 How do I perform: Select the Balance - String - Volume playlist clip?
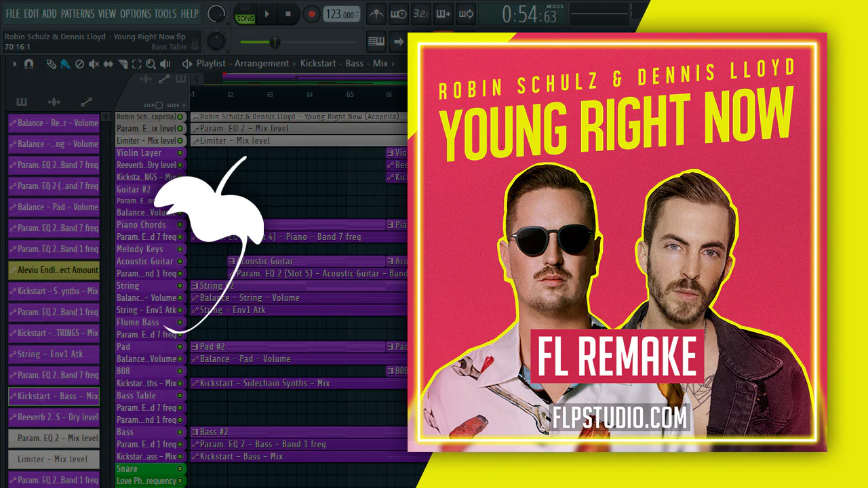298,298
